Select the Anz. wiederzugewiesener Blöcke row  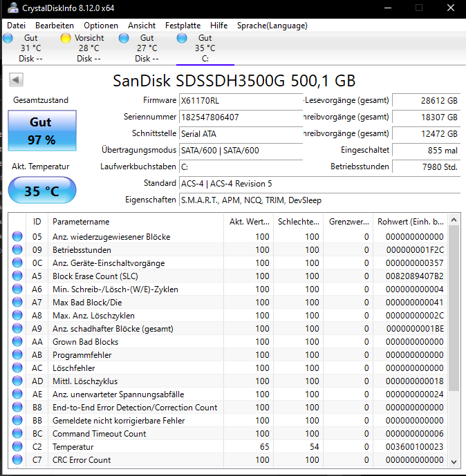tap(228, 236)
